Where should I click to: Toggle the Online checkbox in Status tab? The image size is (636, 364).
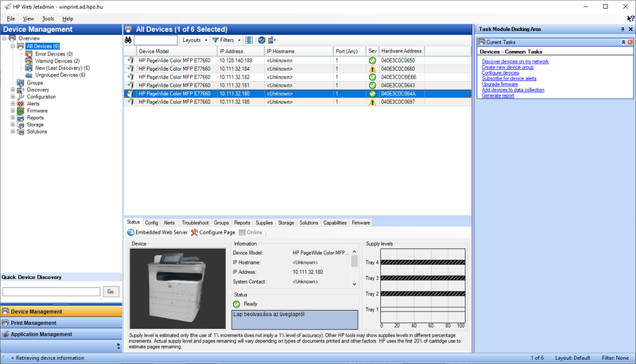(242, 232)
